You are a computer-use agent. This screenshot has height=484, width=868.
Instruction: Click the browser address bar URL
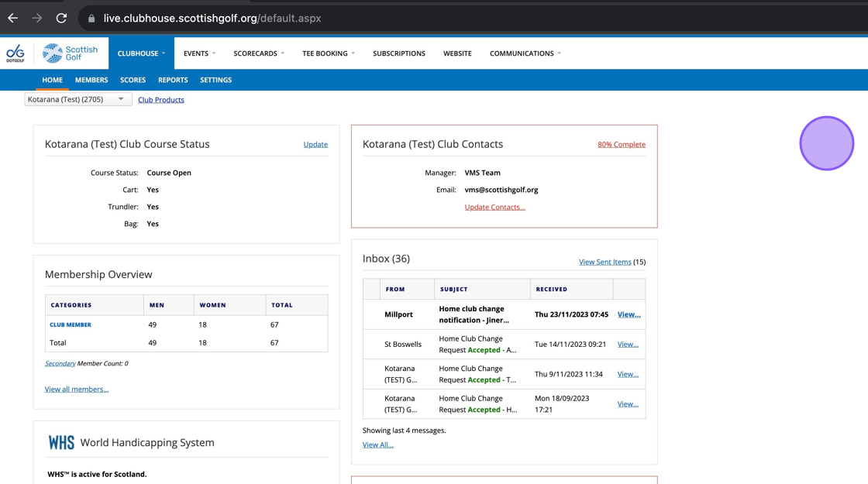(212, 19)
